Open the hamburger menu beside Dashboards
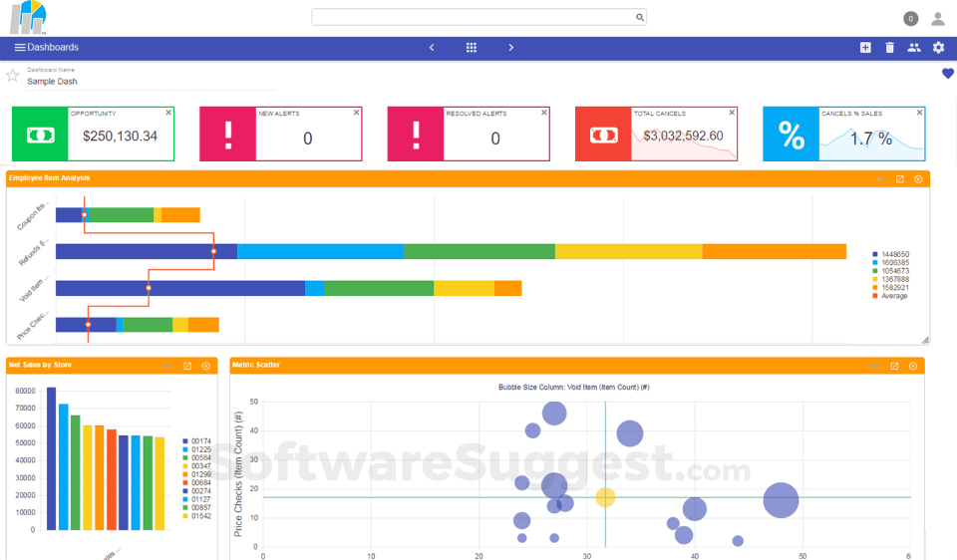 coord(20,47)
